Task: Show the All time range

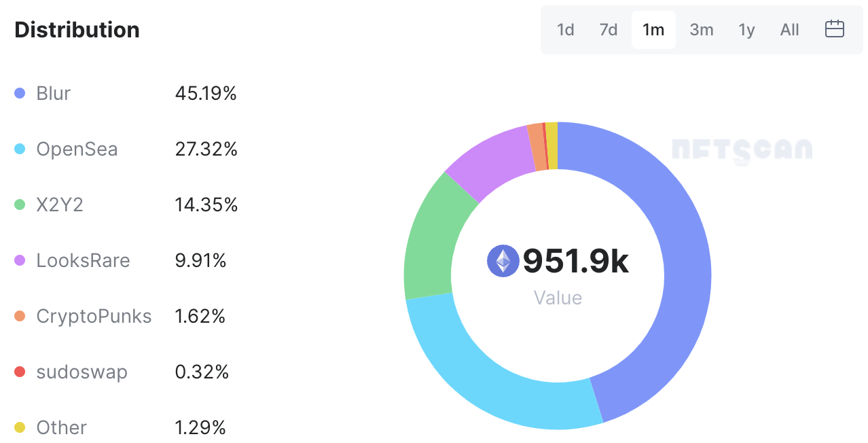Action: coord(789,30)
